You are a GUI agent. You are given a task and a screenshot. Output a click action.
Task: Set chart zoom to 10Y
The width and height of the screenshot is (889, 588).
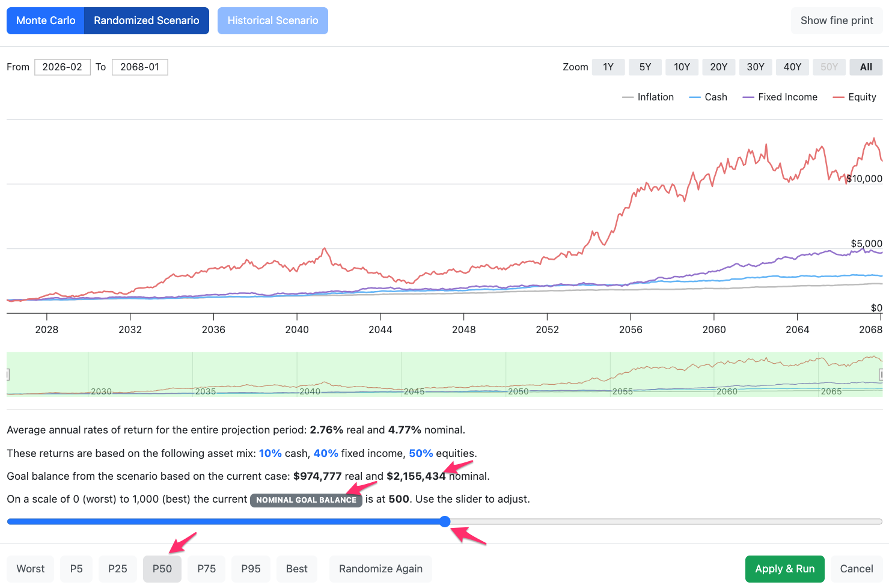[x=682, y=67]
